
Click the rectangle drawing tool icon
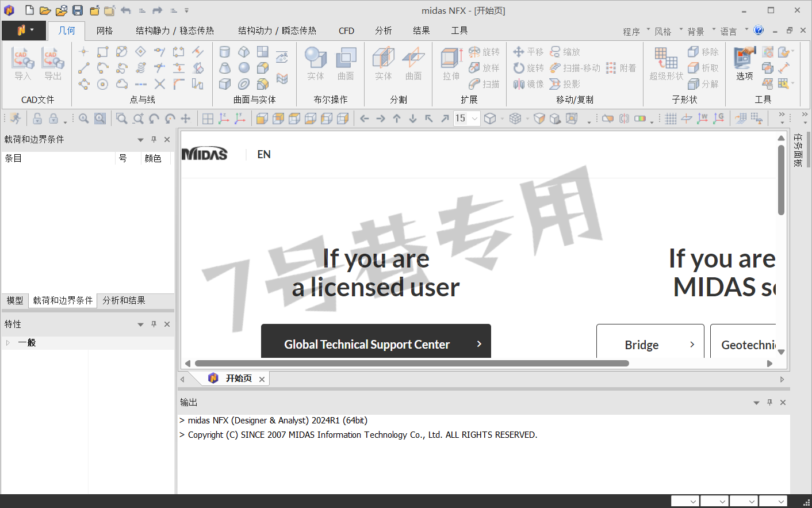(102, 52)
